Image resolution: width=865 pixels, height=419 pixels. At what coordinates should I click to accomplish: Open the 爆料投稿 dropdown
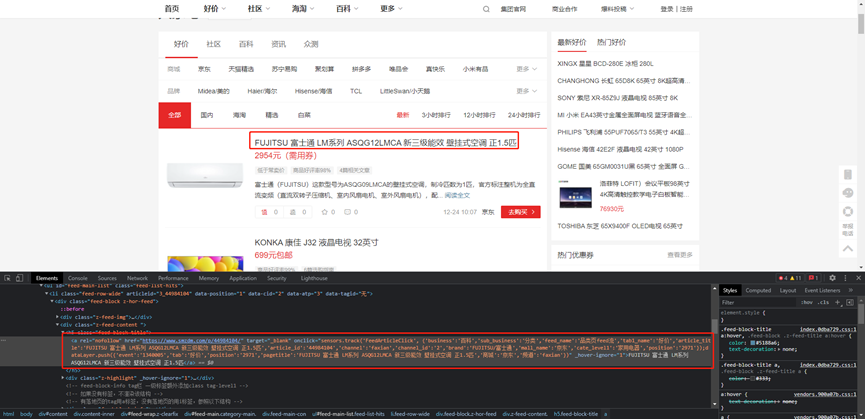617,9
